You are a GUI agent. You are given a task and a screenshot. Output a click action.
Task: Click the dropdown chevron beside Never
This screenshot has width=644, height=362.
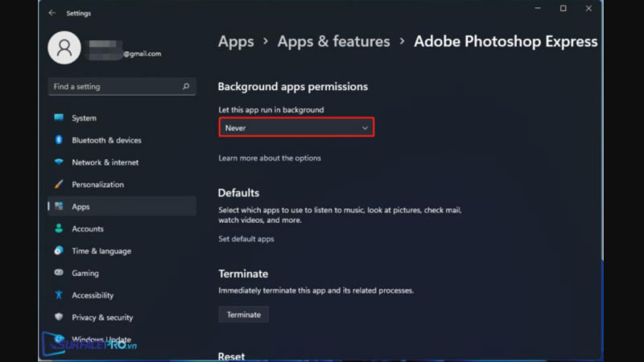pos(365,128)
